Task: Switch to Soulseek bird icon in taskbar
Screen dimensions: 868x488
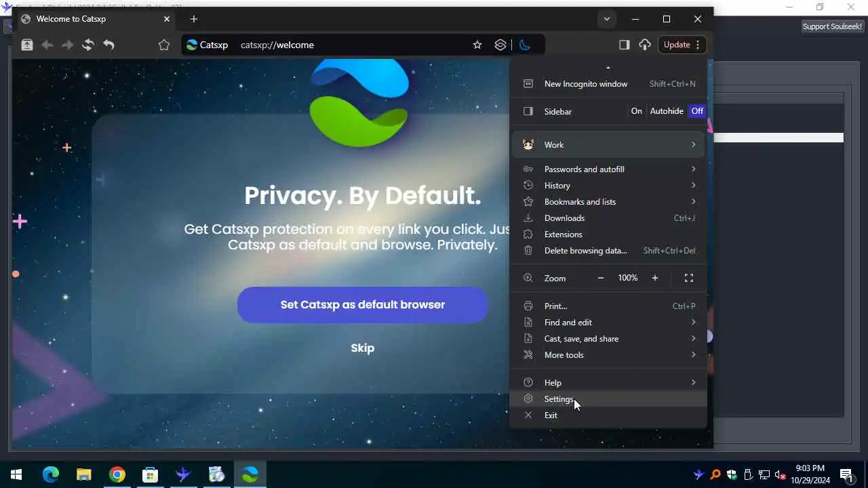Action: 183,474
